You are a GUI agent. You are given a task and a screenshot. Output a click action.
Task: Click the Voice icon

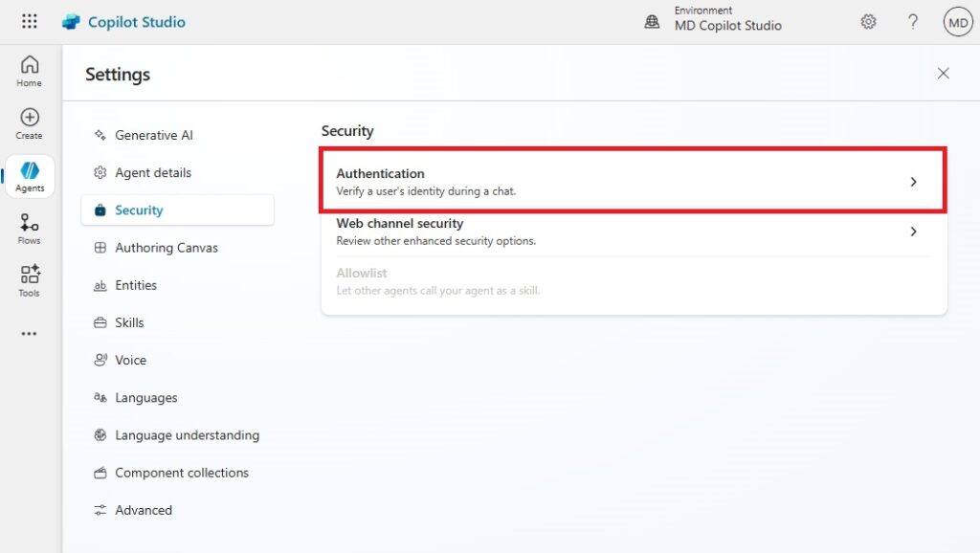pyautogui.click(x=100, y=360)
